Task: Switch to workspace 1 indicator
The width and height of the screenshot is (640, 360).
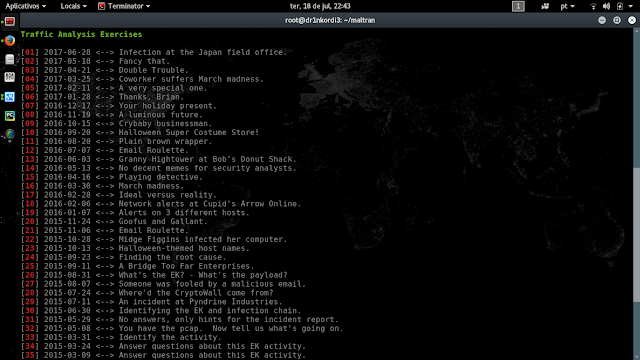Action: click(x=518, y=6)
